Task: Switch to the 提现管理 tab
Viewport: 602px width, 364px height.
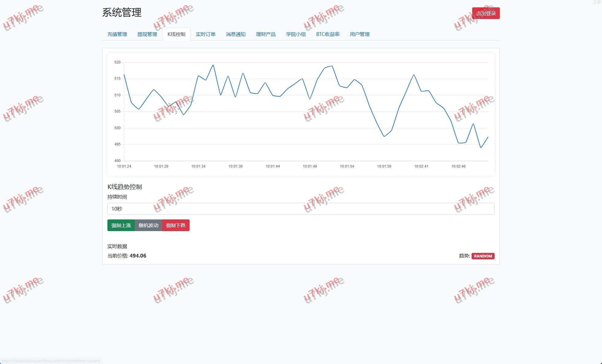Action: click(147, 34)
